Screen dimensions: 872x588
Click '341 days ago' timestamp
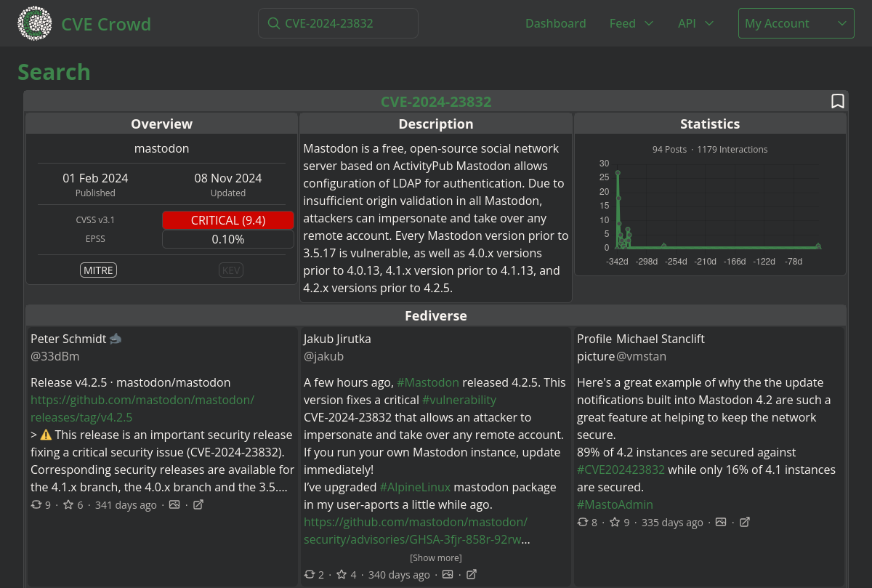coord(126,505)
